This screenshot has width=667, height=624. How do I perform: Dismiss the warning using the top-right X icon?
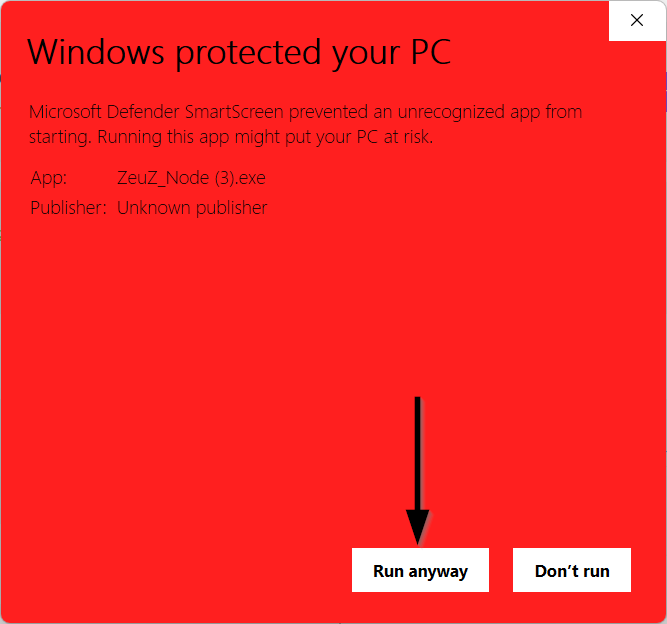tap(637, 20)
